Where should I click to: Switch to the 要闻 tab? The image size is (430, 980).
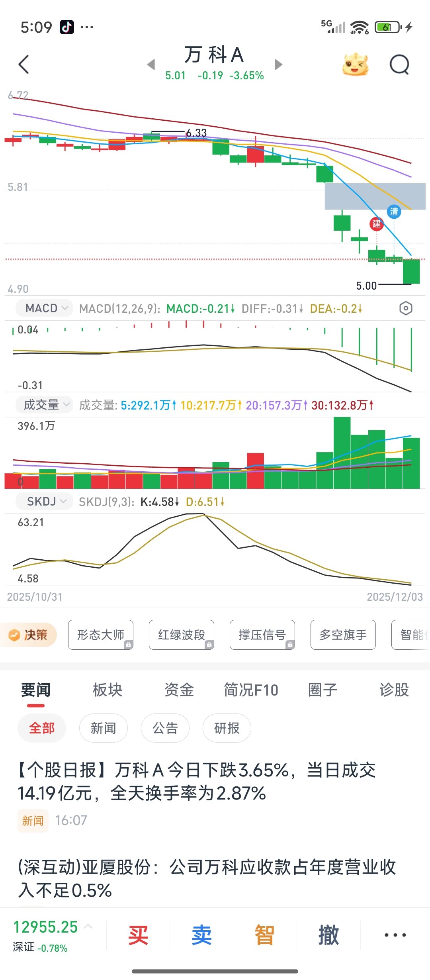tap(36, 690)
